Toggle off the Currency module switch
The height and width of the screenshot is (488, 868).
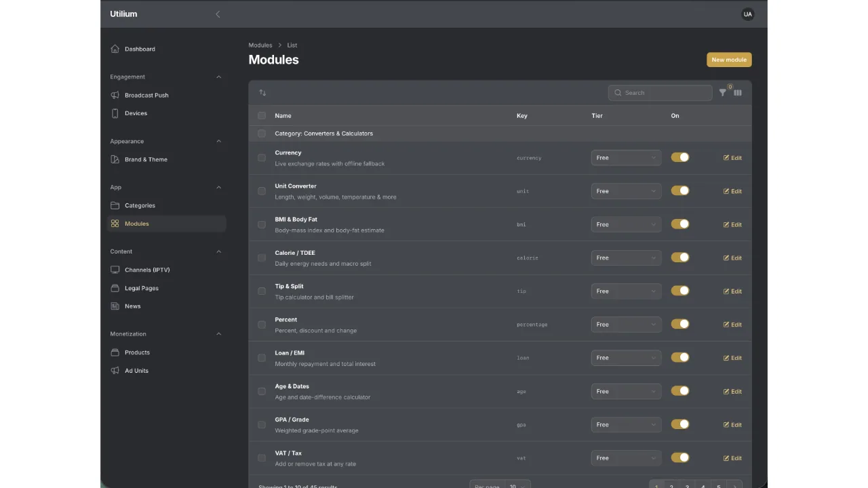click(x=680, y=157)
